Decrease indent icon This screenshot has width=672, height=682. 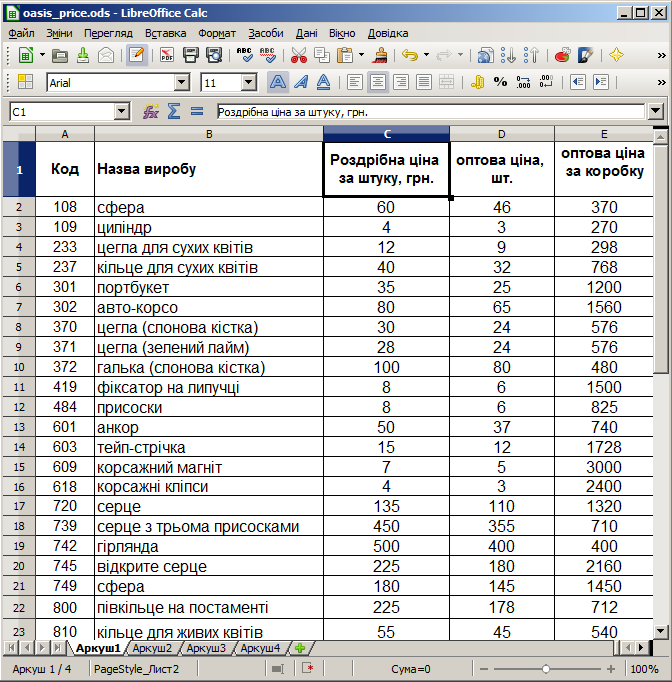pos(578,82)
